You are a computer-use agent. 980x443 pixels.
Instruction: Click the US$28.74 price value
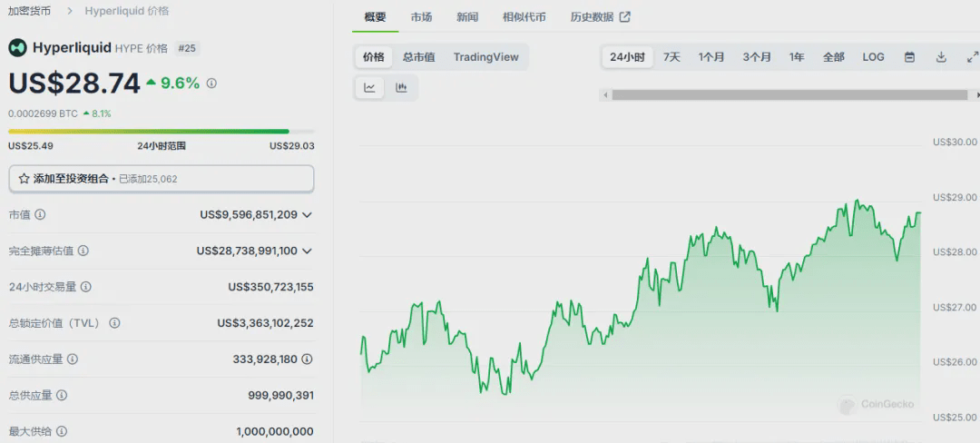(74, 84)
